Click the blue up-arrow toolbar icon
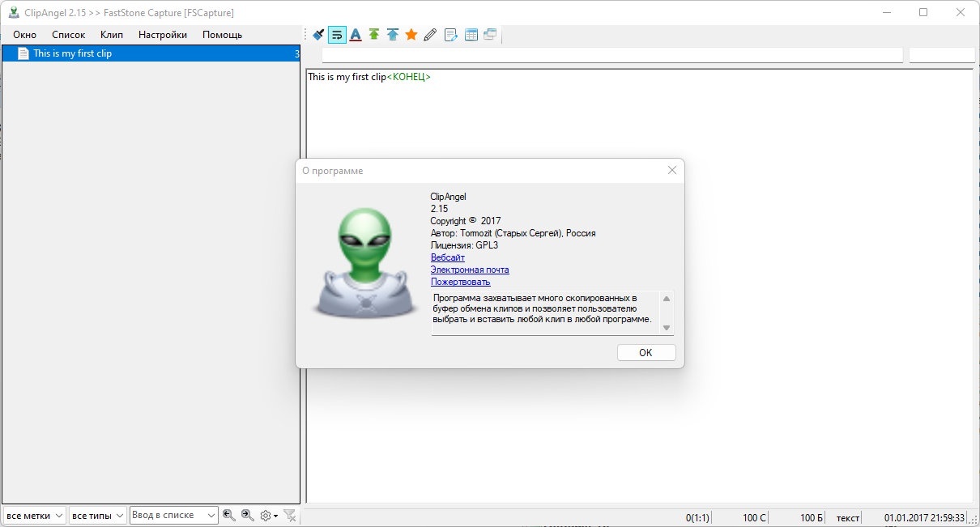The width and height of the screenshot is (980, 527). pyautogui.click(x=393, y=35)
